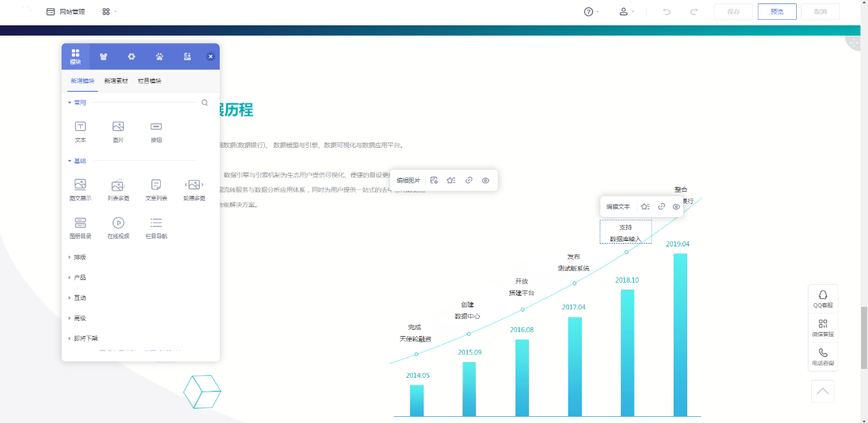Click link icon in image toolbar
868x423 pixels.
pyautogui.click(x=469, y=181)
